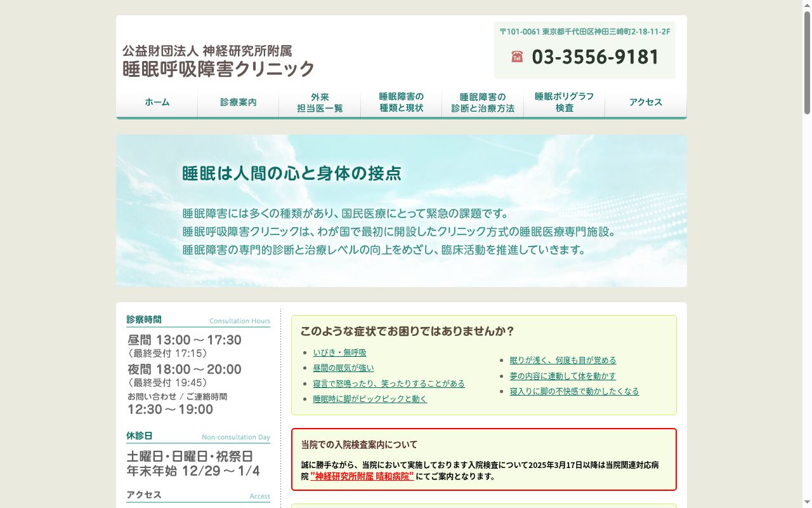Open 睡眠障害の診断と治療方法 menu

(483, 102)
